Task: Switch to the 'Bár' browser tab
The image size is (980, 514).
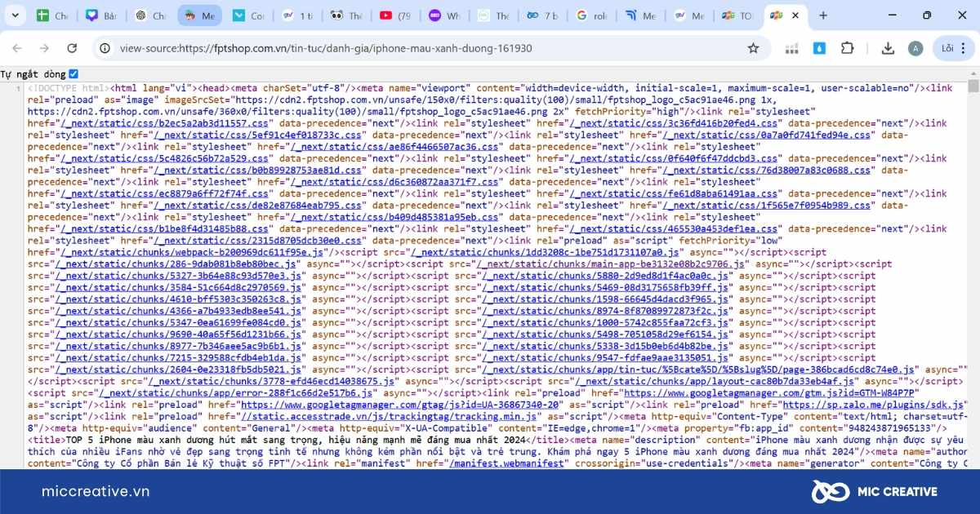Action: pyautogui.click(x=101, y=16)
